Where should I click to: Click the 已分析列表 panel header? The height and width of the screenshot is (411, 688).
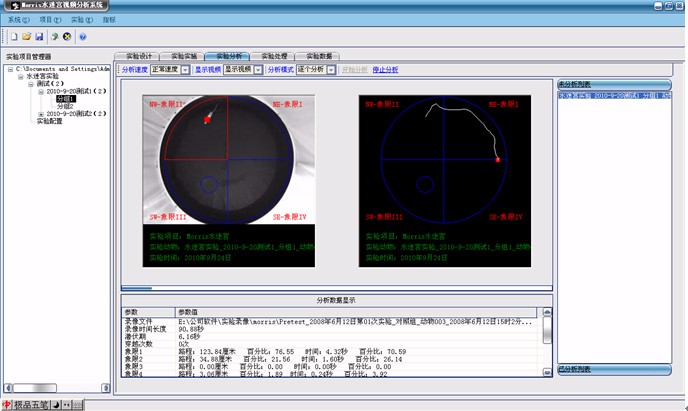610,369
